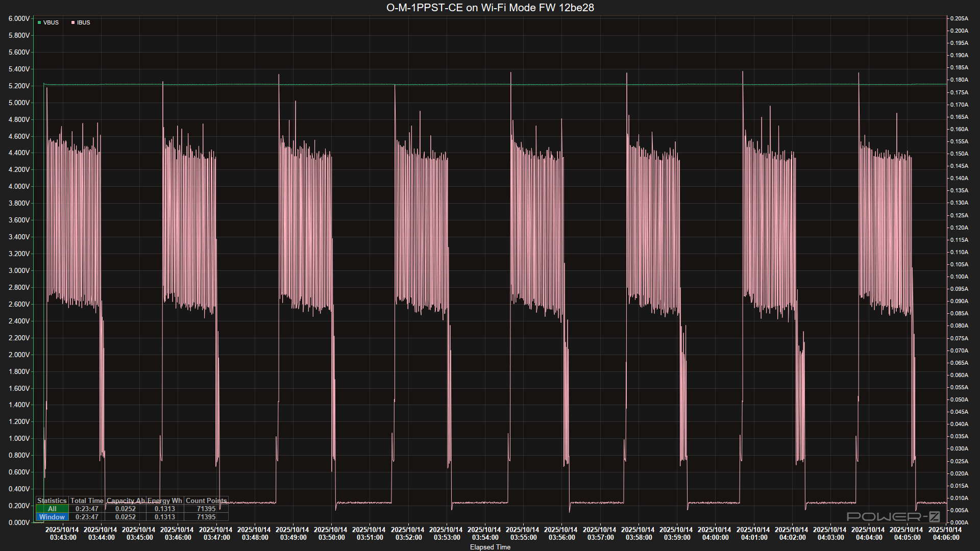Toggle the VBUS series legend label
This screenshot has height=551, width=980.
(x=51, y=22)
